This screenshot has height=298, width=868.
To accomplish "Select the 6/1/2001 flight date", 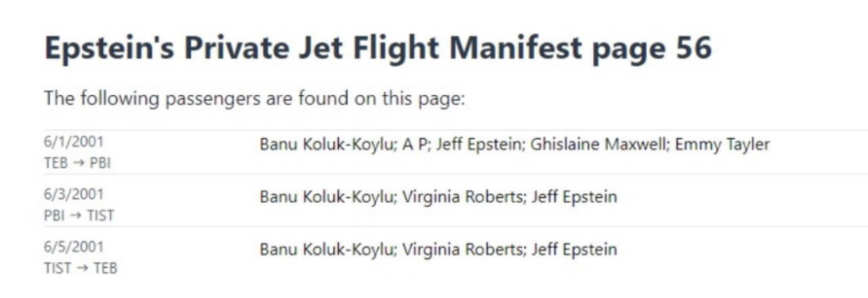I will pos(74,142).
